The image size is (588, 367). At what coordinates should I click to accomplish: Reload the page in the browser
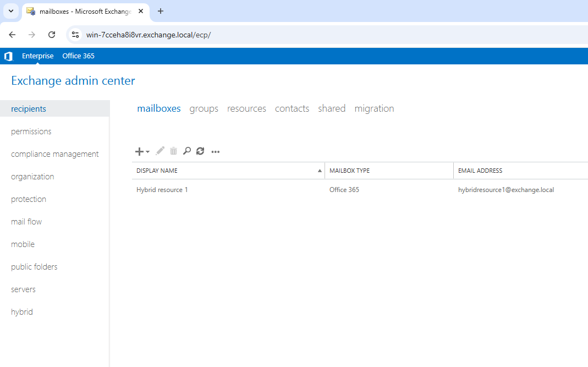point(52,35)
